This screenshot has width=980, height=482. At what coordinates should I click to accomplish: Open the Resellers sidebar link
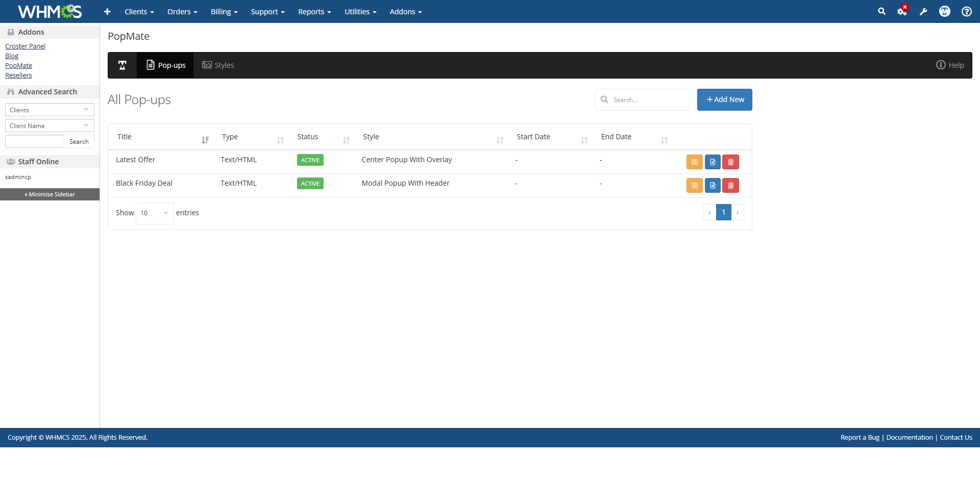pyautogui.click(x=18, y=75)
